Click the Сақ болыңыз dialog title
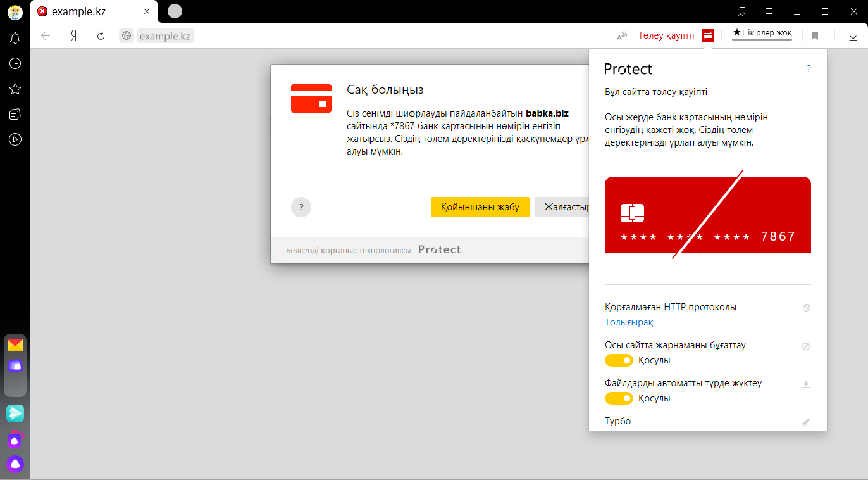Viewport: 868px width, 480px height. click(385, 89)
